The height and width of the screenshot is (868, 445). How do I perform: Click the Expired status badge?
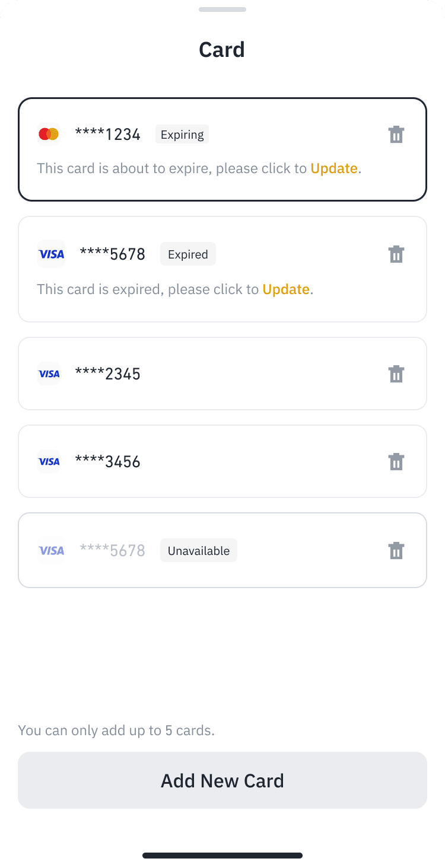click(x=187, y=254)
